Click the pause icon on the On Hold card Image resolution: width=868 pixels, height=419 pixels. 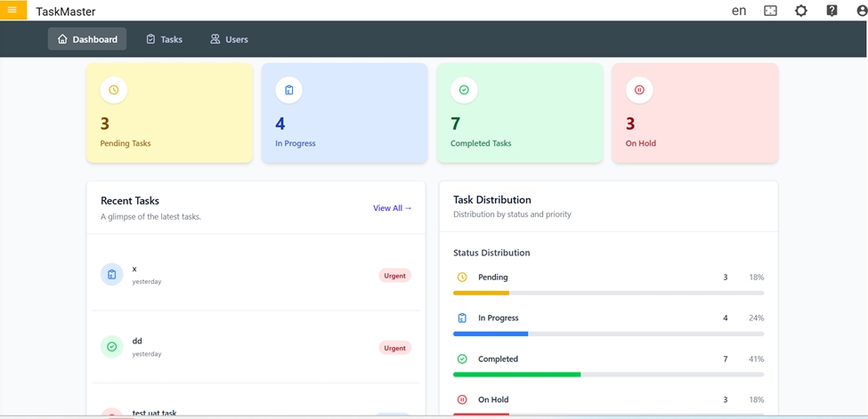coord(639,90)
